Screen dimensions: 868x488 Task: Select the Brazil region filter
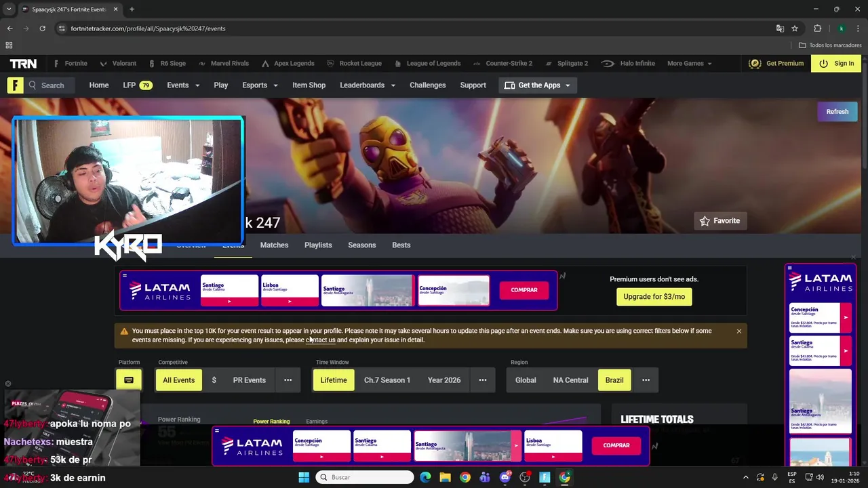click(x=614, y=380)
